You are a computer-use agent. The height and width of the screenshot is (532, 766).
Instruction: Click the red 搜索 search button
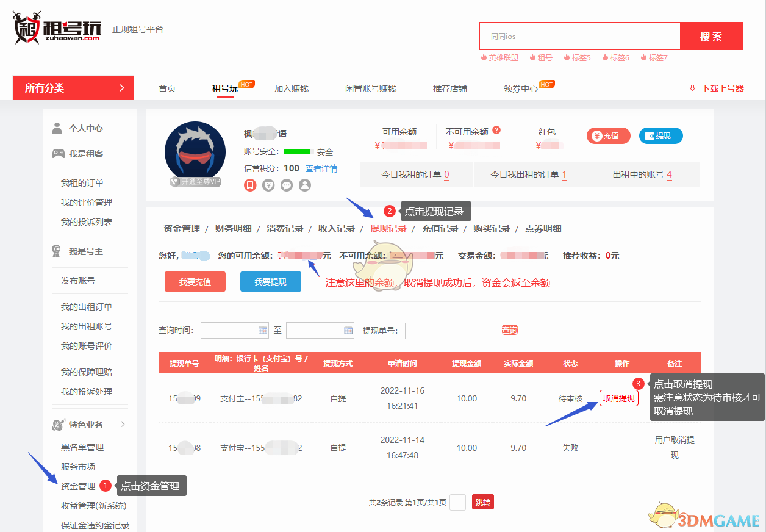point(711,36)
